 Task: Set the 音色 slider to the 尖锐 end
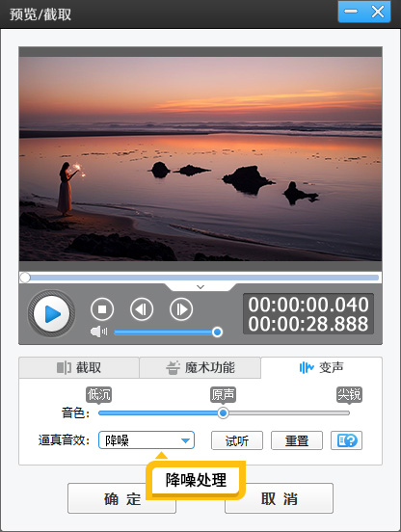[x=348, y=412]
